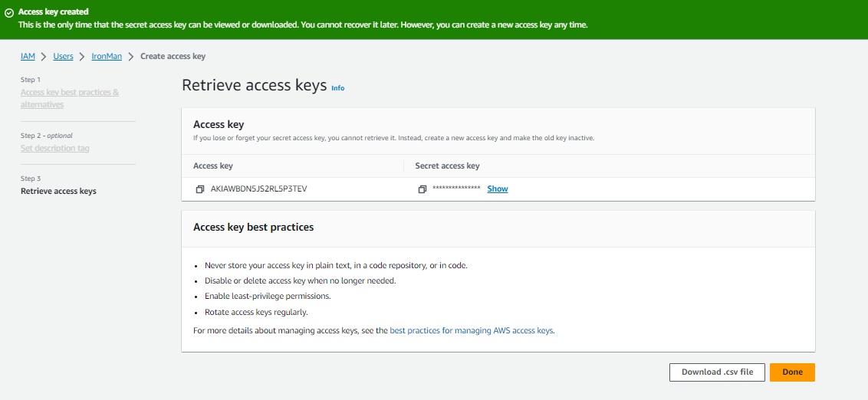The width and height of the screenshot is (868, 400).
Task: Go to the IAM breadcrumb link
Action: coord(28,57)
